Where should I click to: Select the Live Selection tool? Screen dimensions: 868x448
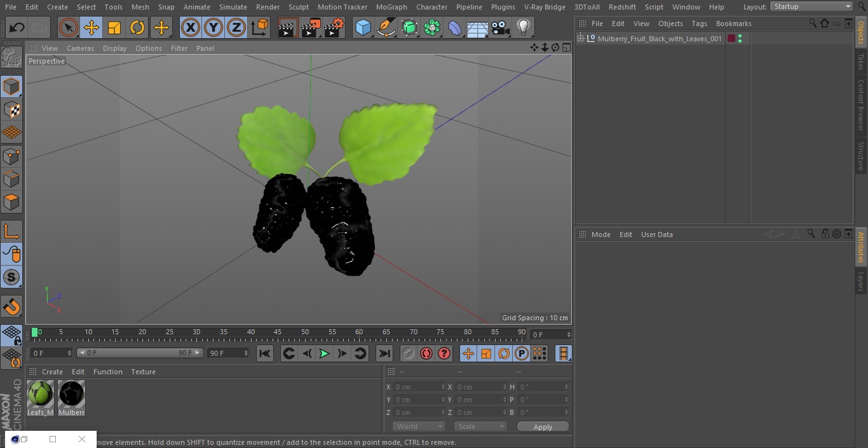(x=68, y=27)
